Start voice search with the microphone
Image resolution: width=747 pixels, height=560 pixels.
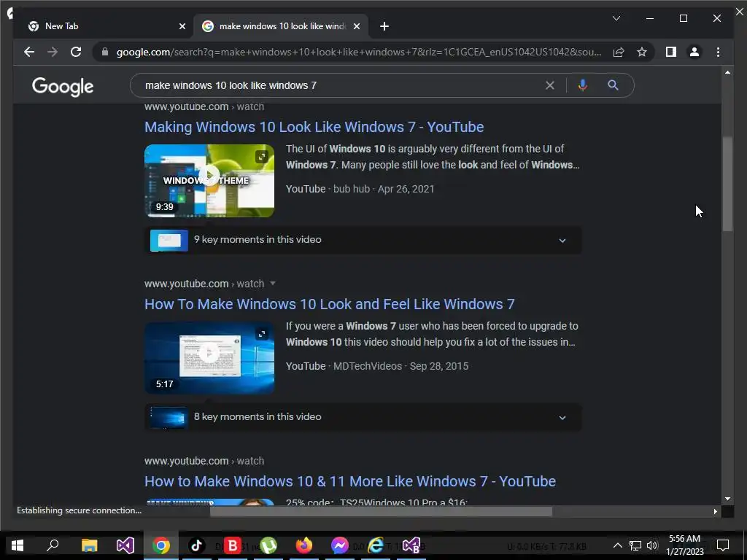point(582,85)
